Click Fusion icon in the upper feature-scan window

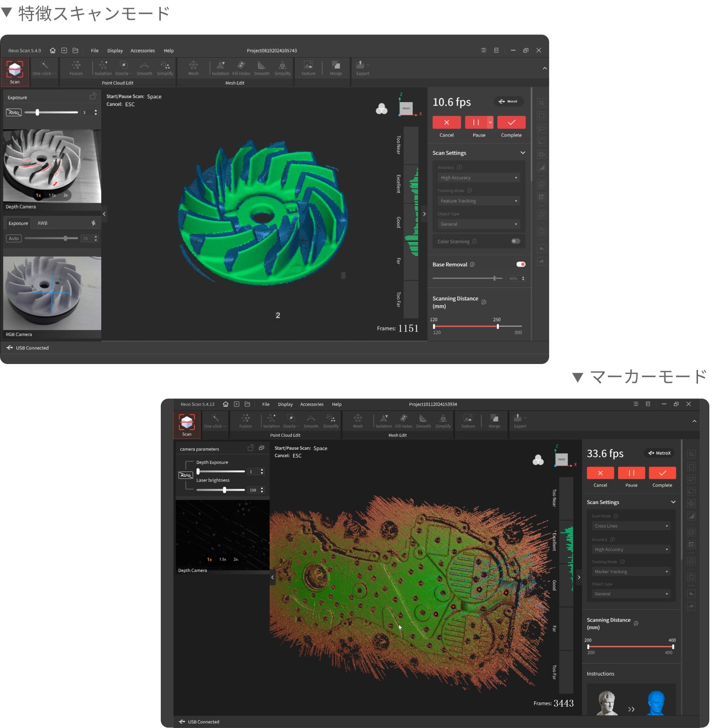coord(76,67)
